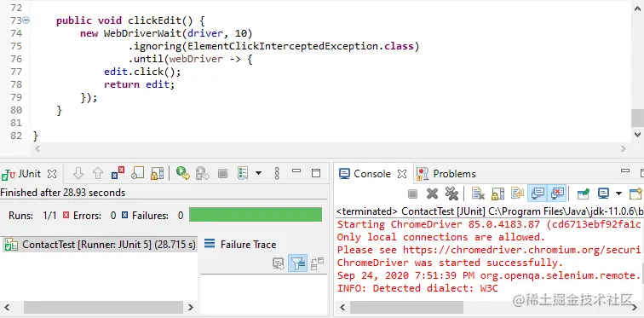Open JUnit history dropdown arrow
This screenshot has height=318, width=644.
point(258,173)
